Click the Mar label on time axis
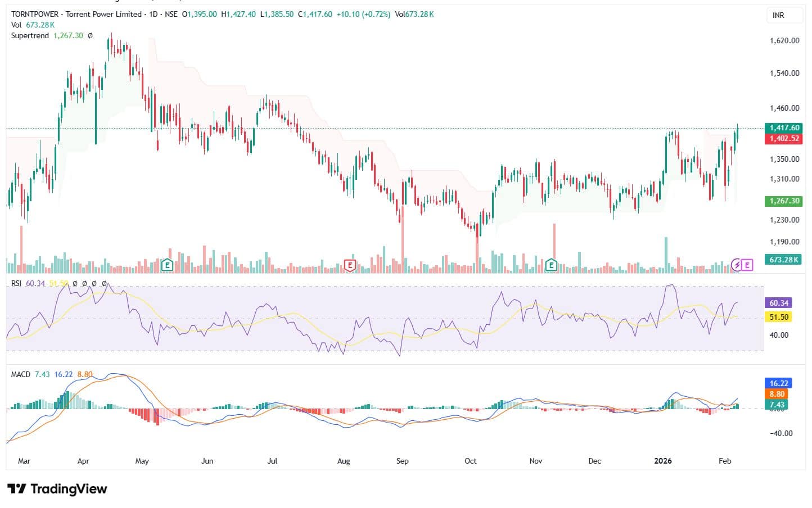This screenshot has width=812, height=508. click(24, 461)
